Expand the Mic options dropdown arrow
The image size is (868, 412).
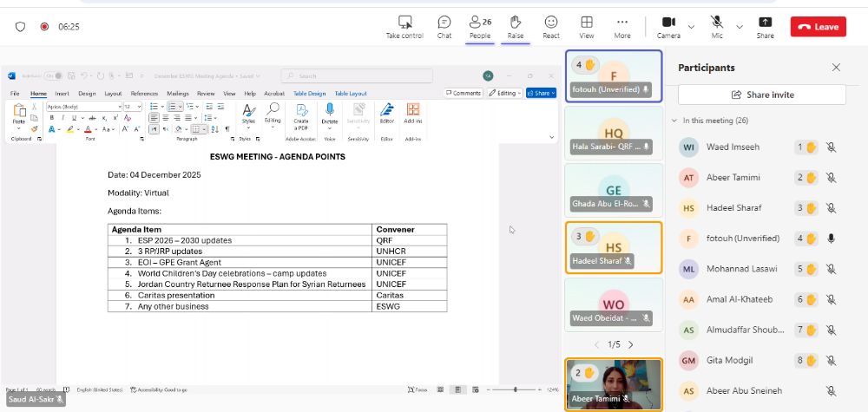point(740,27)
